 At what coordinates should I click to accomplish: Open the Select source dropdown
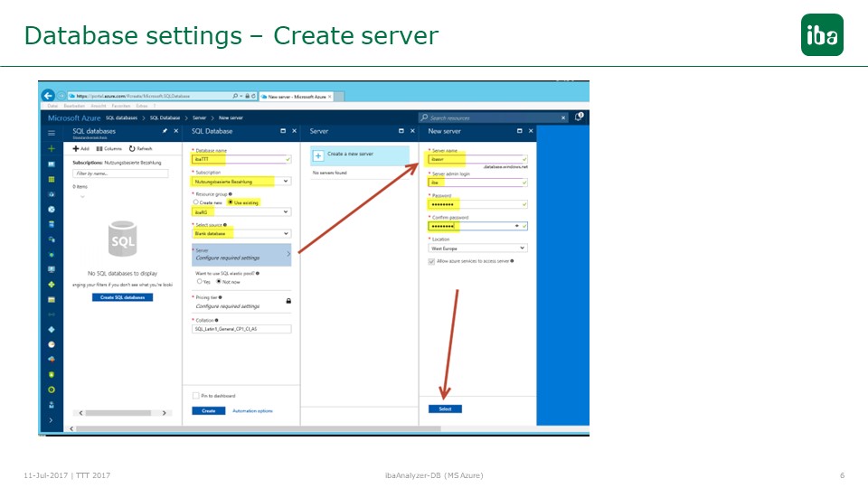click(x=242, y=233)
